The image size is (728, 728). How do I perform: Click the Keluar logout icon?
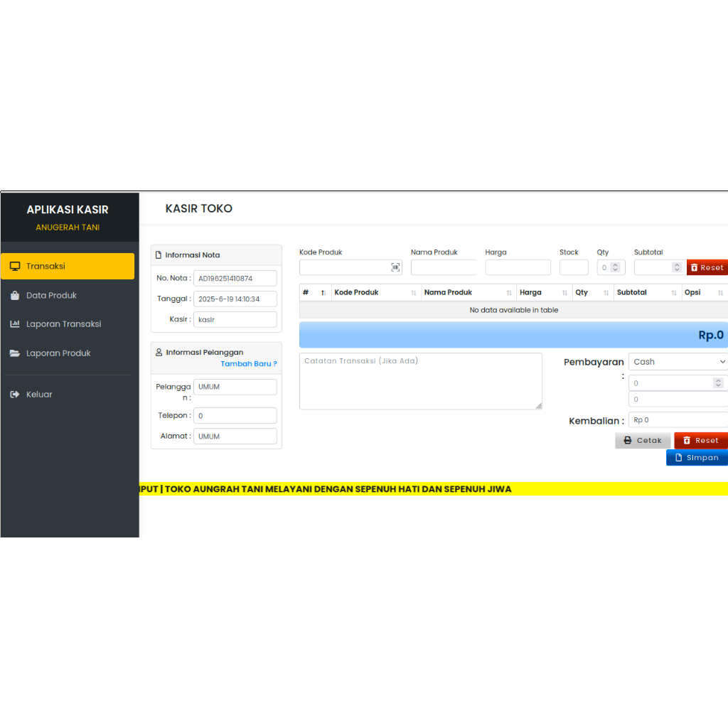pos(15,395)
